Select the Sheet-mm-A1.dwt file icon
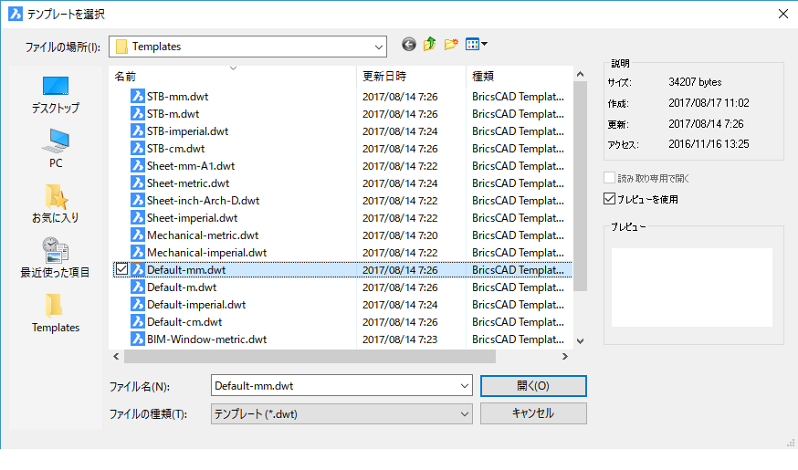The width and height of the screenshot is (798, 470). [x=137, y=165]
